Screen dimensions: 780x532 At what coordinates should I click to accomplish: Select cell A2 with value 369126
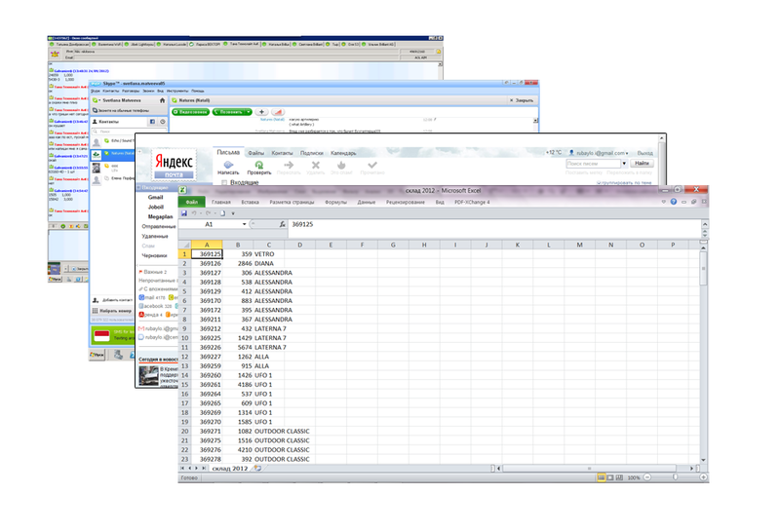pyautogui.click(x=207, y=263)
